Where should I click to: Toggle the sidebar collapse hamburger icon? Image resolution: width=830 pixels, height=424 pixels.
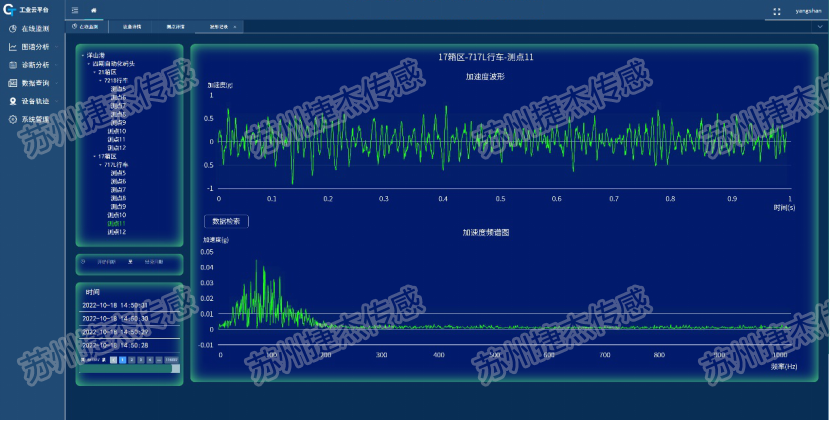tap(75, 10)
